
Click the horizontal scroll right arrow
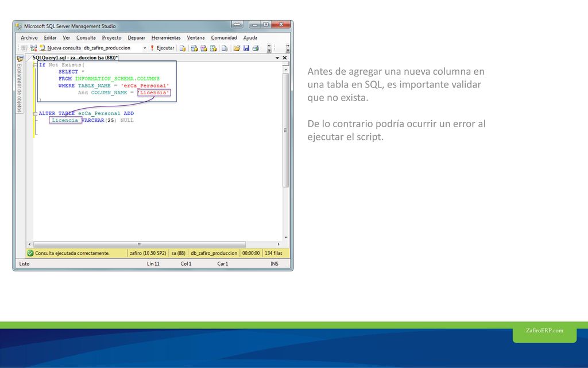278,244
